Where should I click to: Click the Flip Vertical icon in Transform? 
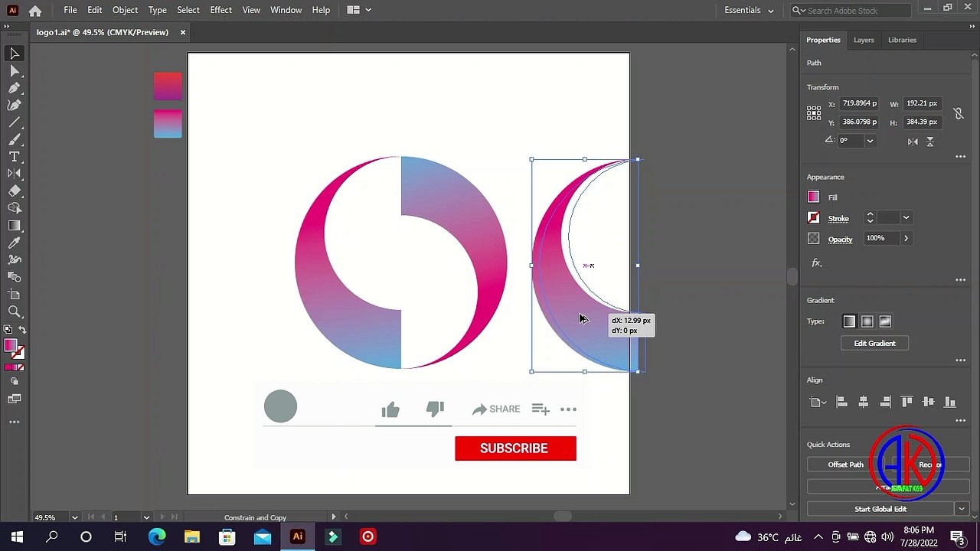[x=930, y=142]
